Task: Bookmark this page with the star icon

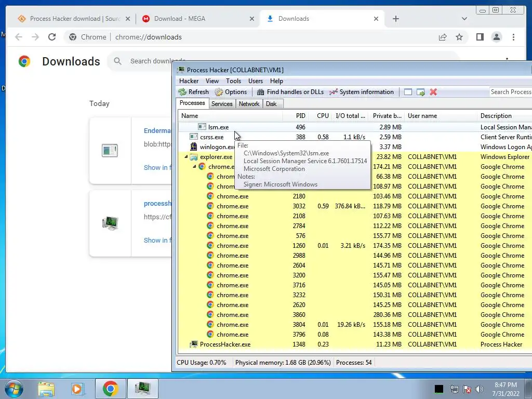Action: (x=459, y=37)
